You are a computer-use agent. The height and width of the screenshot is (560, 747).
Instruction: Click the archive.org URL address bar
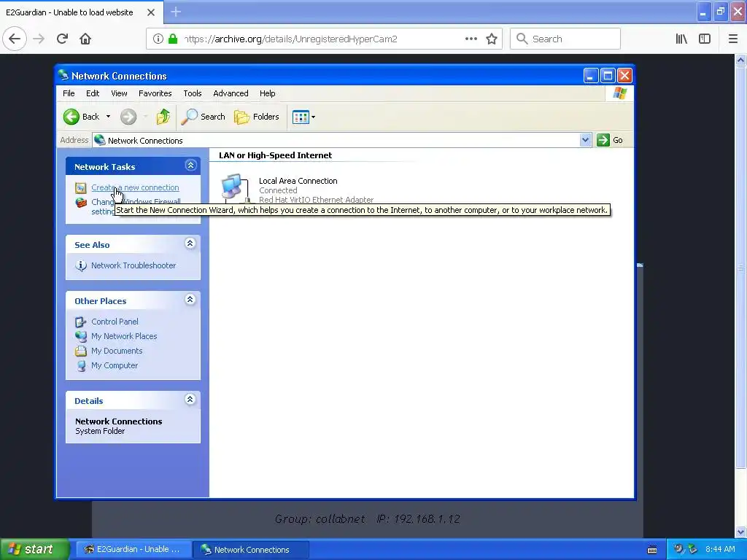[x=324, y=39]
